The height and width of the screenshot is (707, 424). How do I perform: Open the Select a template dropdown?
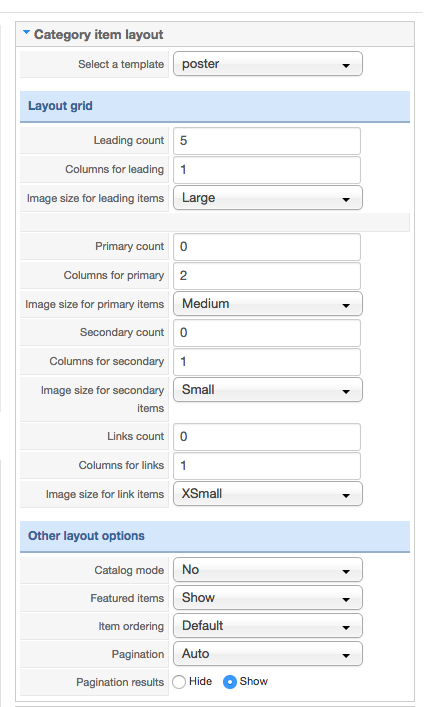(267, 64)
